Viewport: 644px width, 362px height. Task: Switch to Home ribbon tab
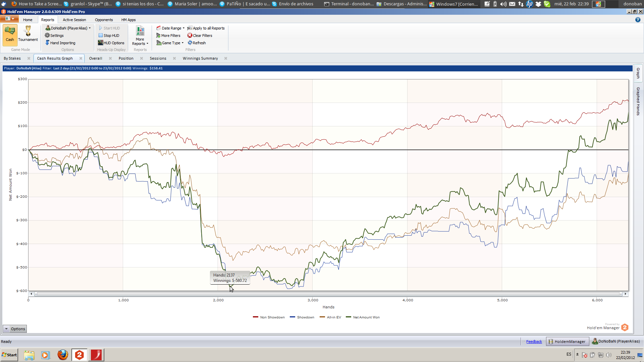pyautogui.click(x=28, y=20)
